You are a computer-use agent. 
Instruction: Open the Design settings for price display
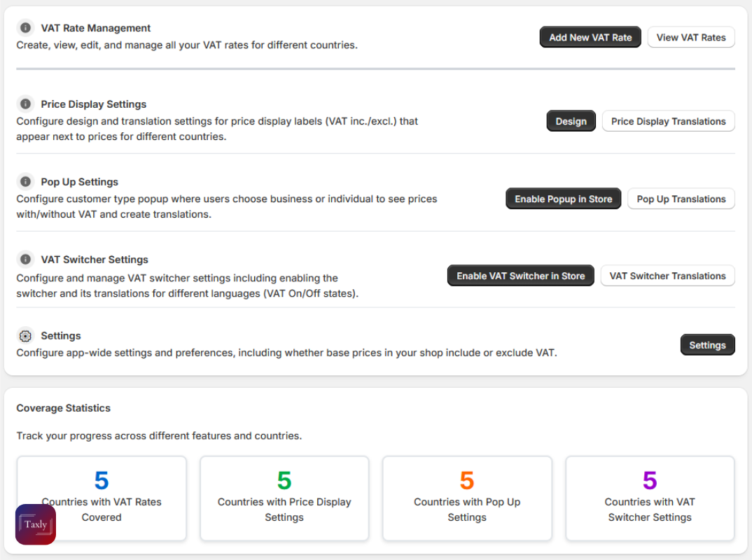pos(571,120)
